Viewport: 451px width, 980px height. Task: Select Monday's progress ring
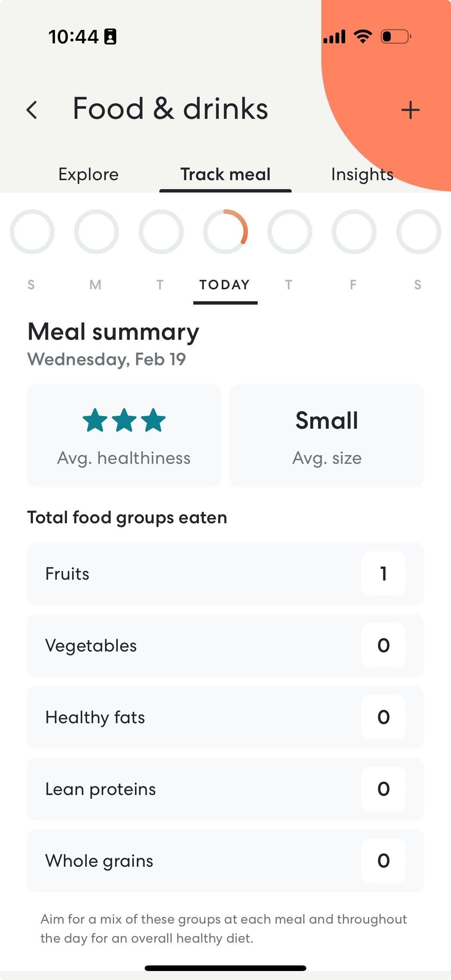[x=96, y=231]
